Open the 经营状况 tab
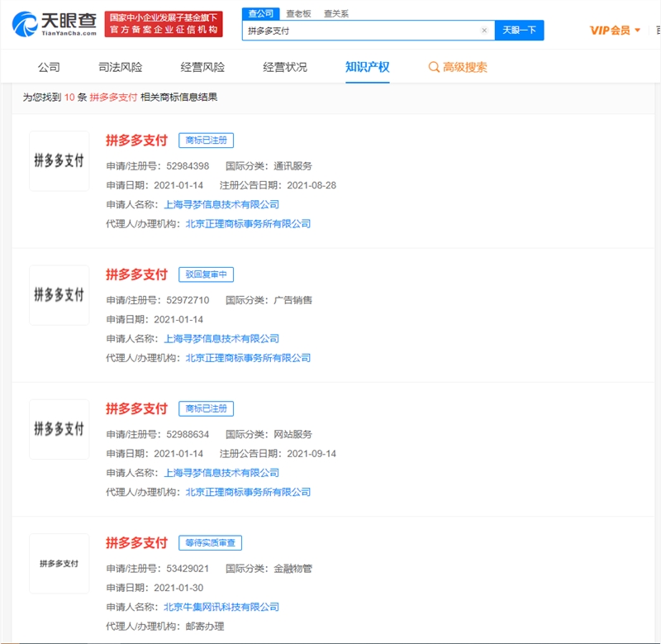661x644 pixels. (285, 67)
